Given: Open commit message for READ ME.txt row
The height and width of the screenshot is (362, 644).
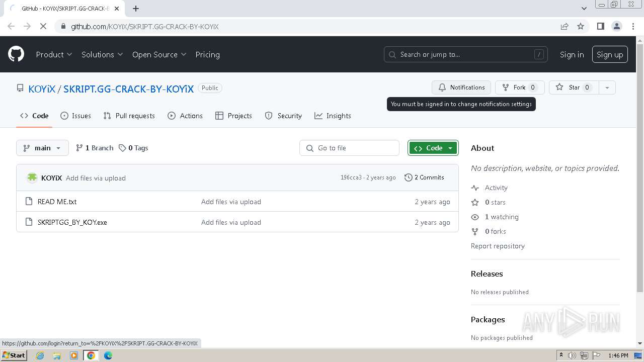Looking at the screenshot, I should coord(231,202).
